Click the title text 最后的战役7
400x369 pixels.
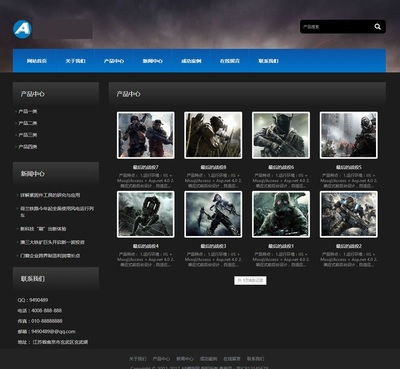point(146,167)
